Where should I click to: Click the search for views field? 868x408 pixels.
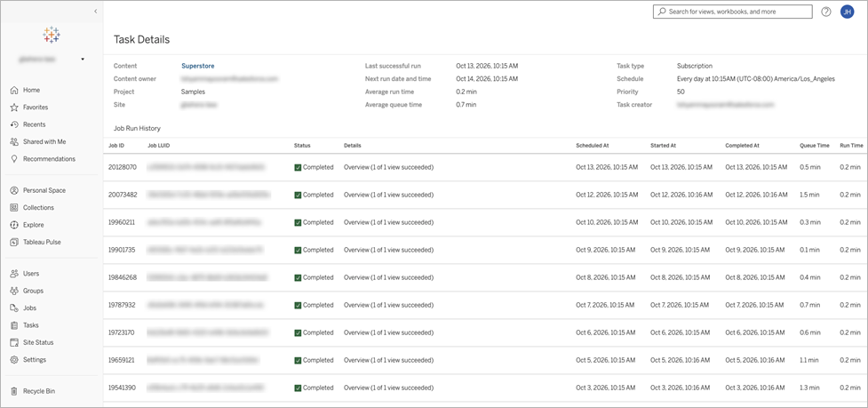pos(732,12)
